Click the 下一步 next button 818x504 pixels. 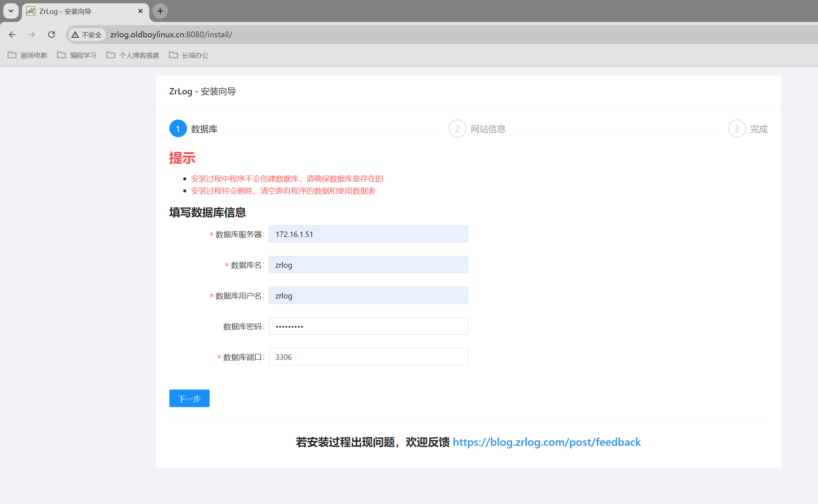point(190,398)
